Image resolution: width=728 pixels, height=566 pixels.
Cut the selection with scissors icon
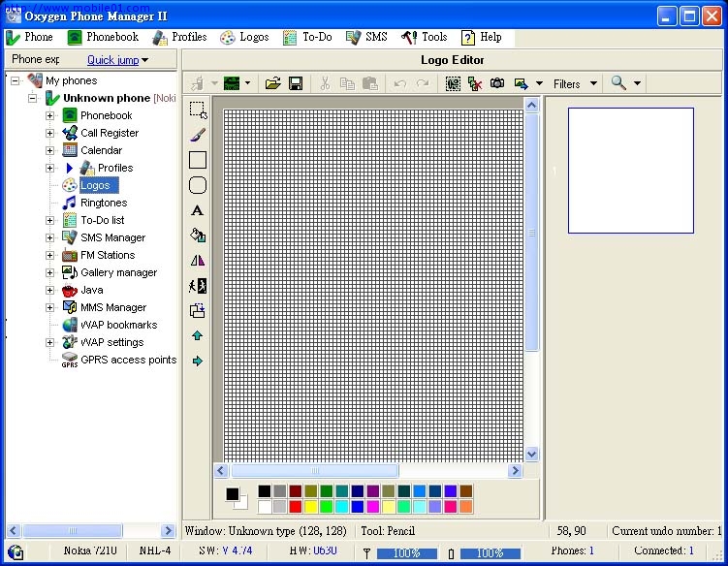point(325,83)
